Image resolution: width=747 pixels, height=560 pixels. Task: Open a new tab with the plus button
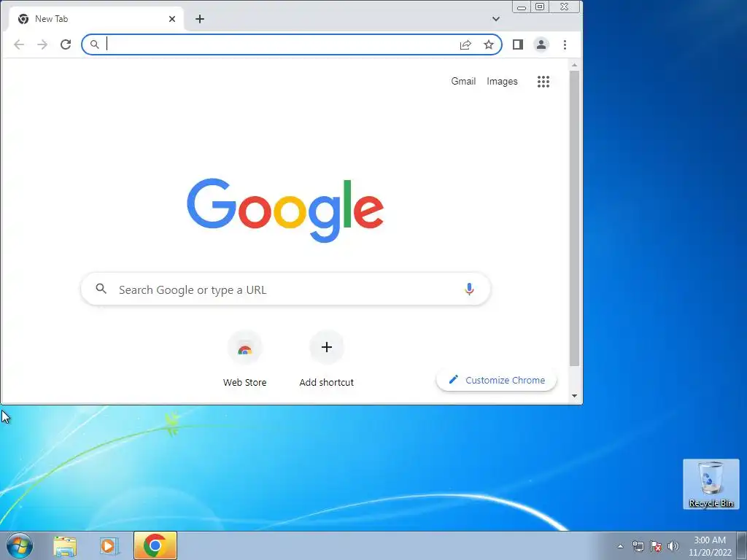[200, 19]
